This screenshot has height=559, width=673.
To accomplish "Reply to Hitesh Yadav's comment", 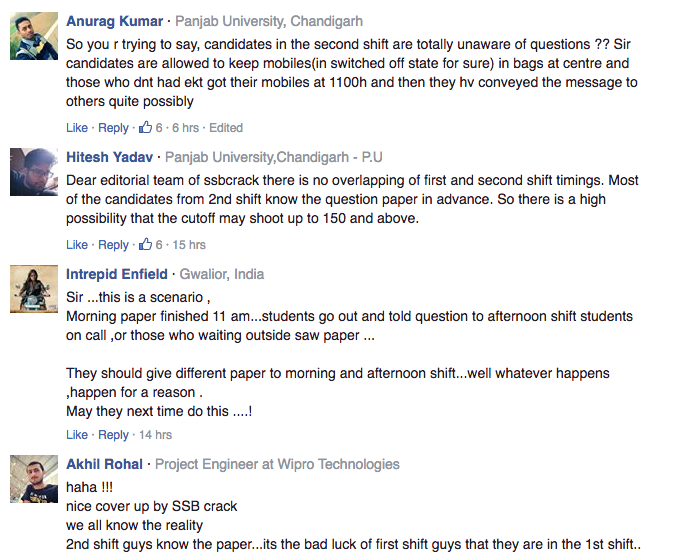I will tap(113, 245).
